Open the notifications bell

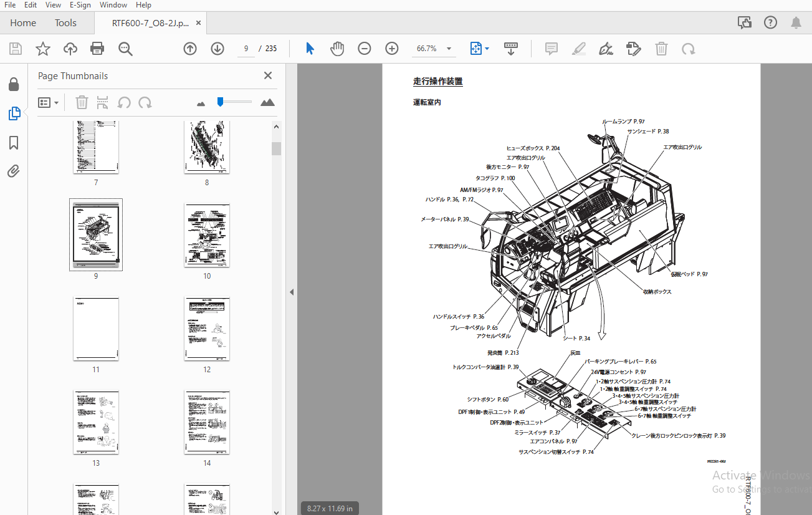pos(796,23)
